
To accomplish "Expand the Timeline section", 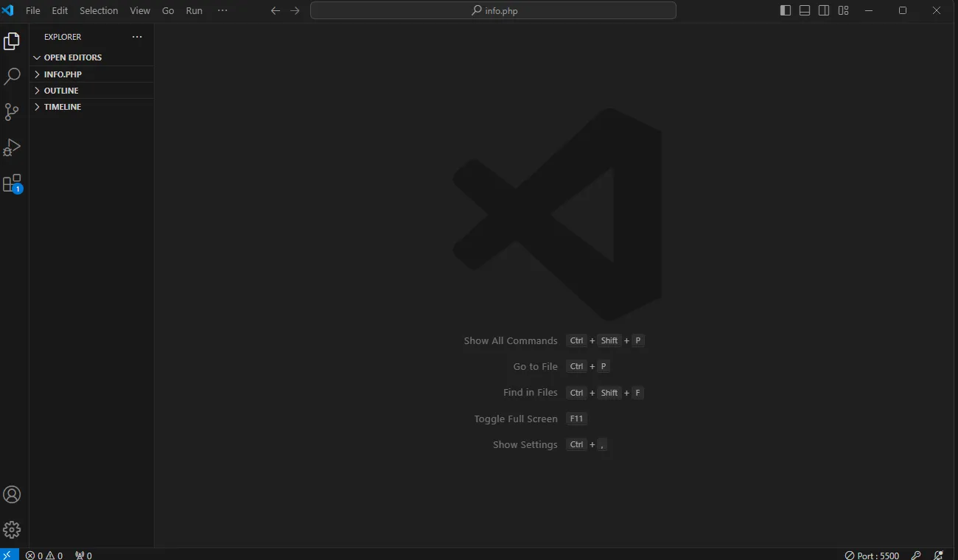I will [63, 107].
